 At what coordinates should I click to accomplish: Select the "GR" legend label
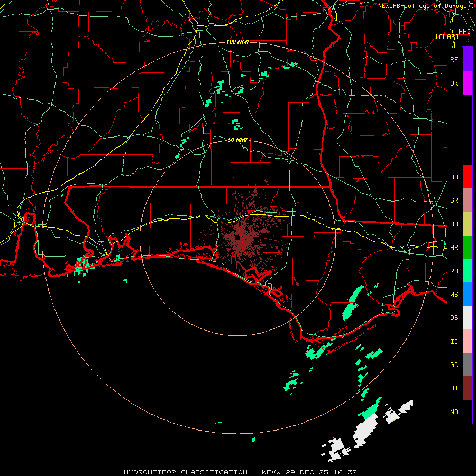(x=454, y=200)
